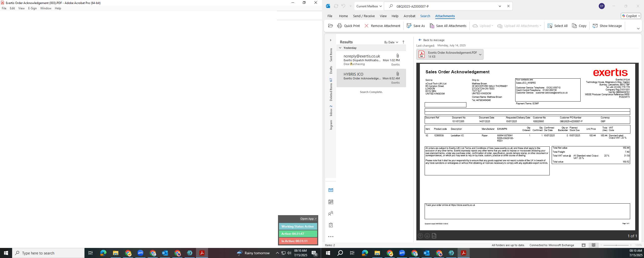Image resolution: width=644 pixels, height=258 pixels.
Task: Click the previous page arrow in attachment preview
Action: pyautogui.click(x=420, y=236)
